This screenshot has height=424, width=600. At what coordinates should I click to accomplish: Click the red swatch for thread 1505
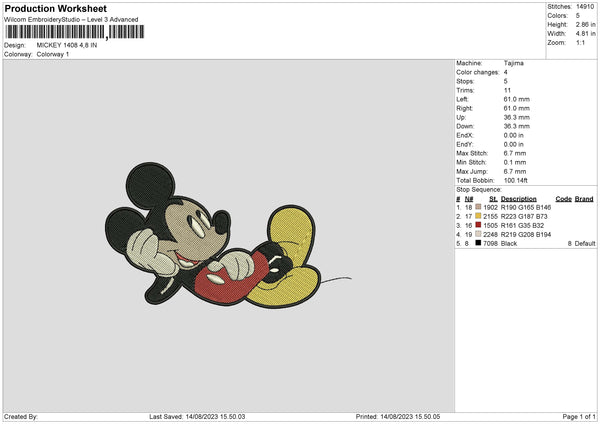(x=478, y=225)
